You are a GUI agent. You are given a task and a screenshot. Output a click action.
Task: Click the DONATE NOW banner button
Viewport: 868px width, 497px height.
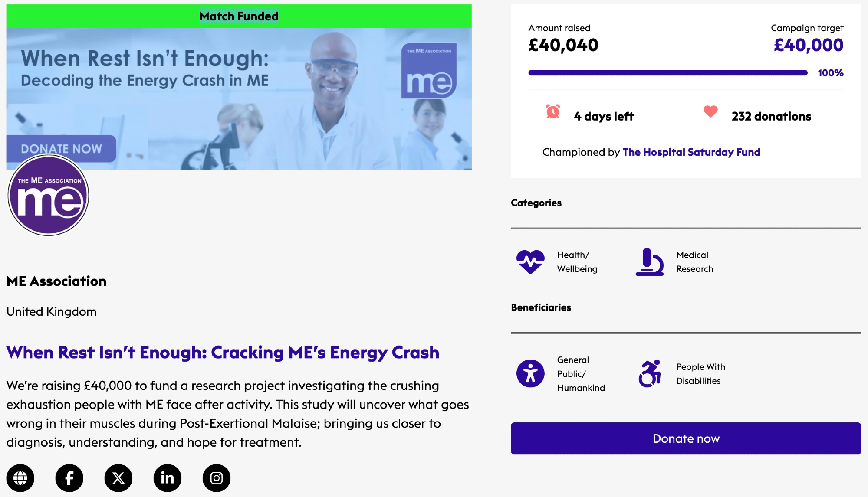(61, 149)
